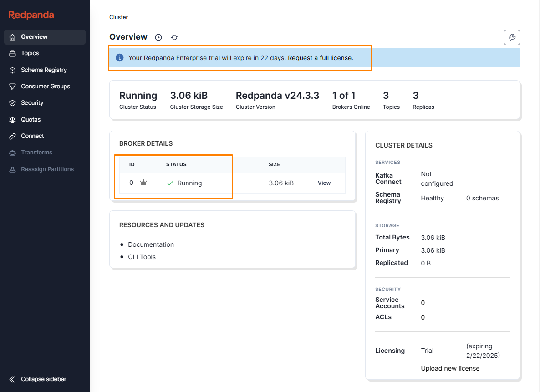
Task: Open the Security section
Action: 45,103
